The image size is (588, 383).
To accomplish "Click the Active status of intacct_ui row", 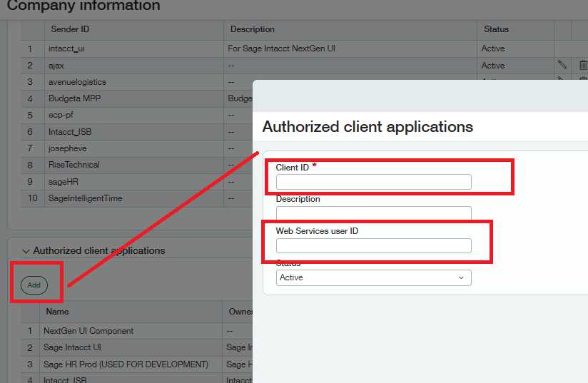I will tap(493, 48).
